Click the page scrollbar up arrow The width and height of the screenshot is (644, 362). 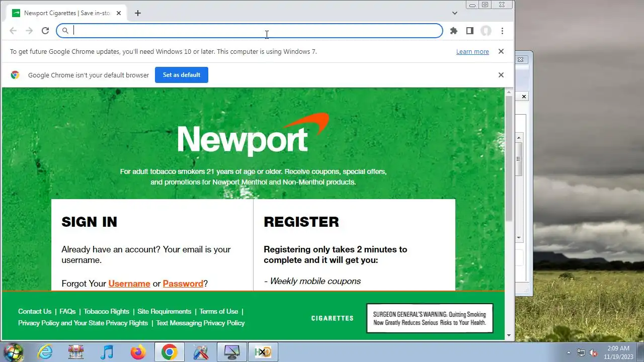point(509,92)
